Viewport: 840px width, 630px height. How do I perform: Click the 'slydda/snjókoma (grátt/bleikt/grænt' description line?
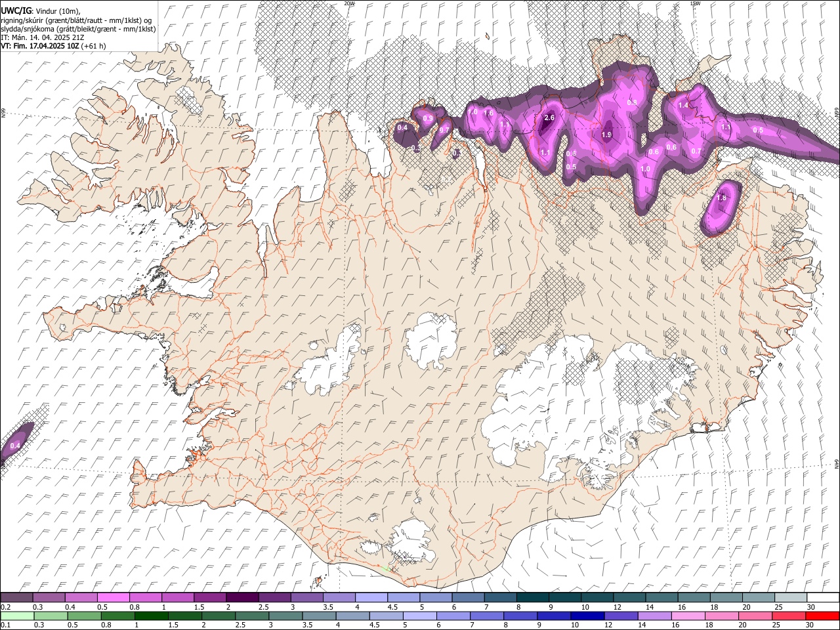pos(78,29)
